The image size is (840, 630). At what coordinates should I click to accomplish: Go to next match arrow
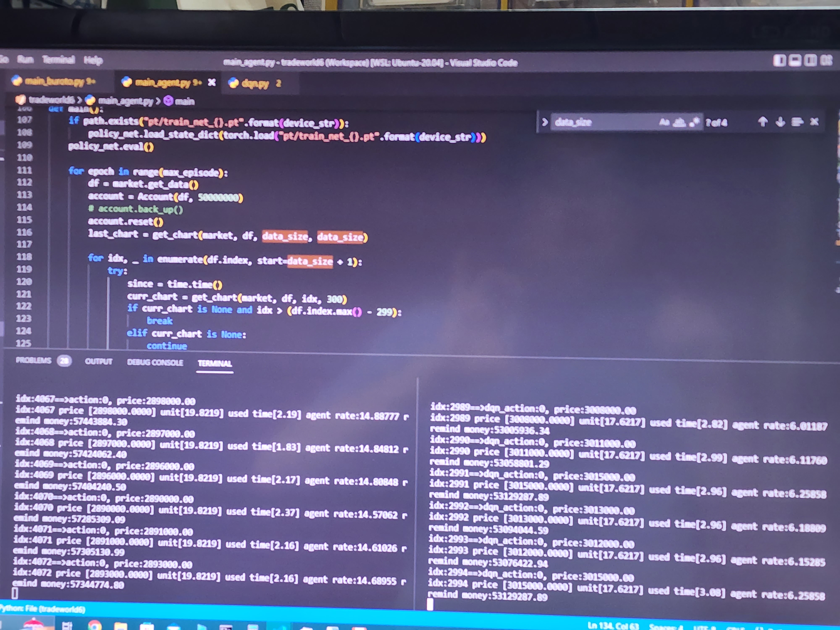click(780, 122)
